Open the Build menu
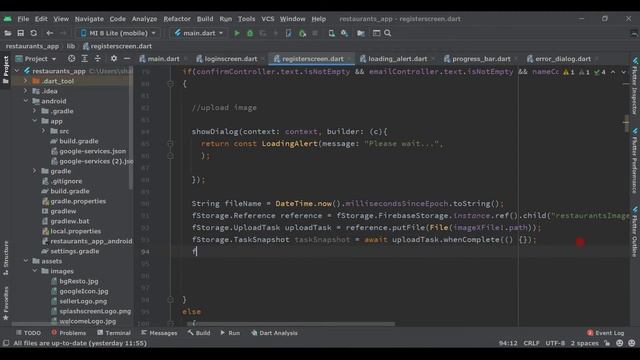 205,19
